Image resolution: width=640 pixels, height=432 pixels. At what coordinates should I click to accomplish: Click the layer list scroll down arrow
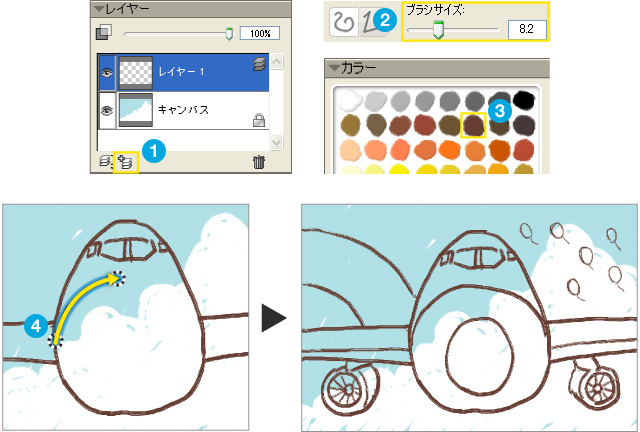click(276, 142)
